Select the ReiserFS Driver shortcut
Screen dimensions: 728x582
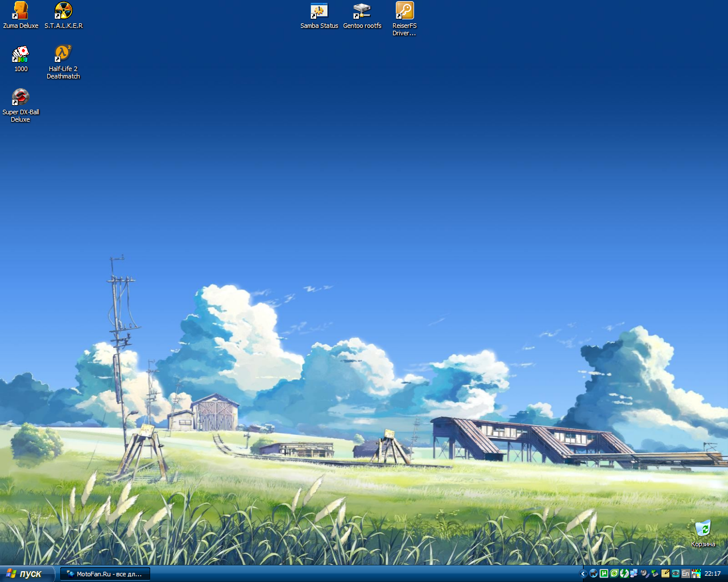tap(404, 19)
